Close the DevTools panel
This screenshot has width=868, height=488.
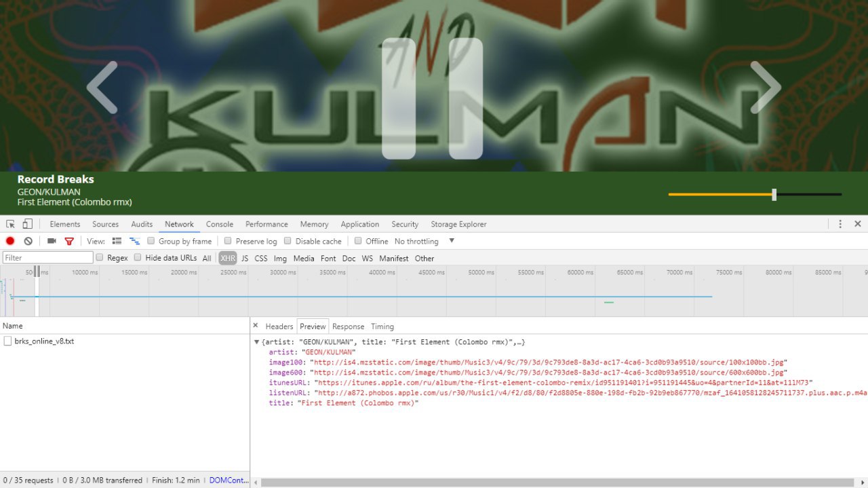858,224
